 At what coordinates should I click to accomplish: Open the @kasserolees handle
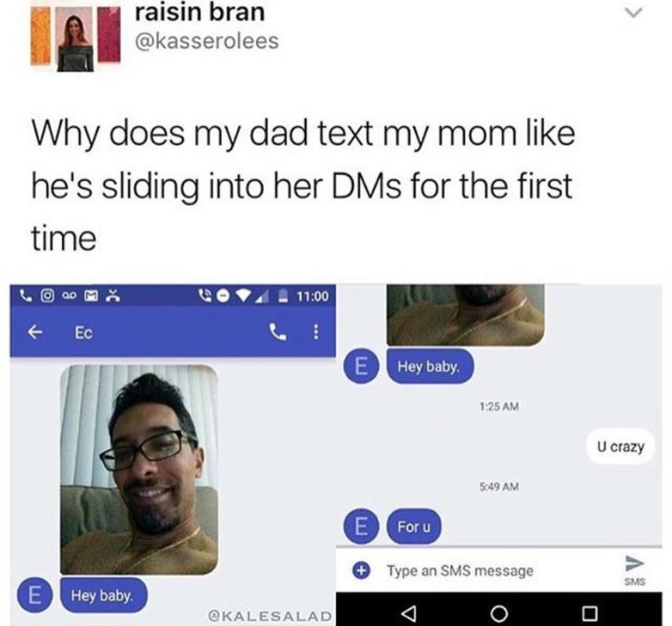(x=207, y=41)
